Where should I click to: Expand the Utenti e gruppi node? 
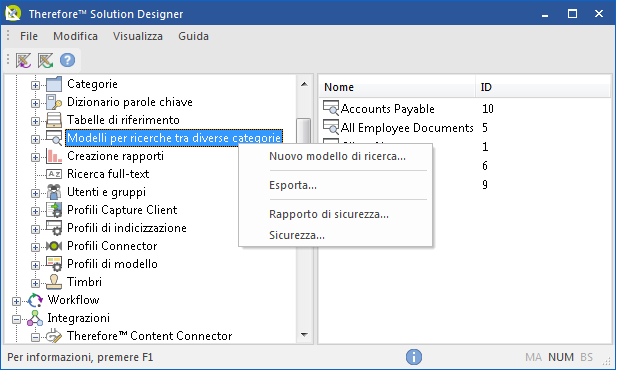[35, 193]
